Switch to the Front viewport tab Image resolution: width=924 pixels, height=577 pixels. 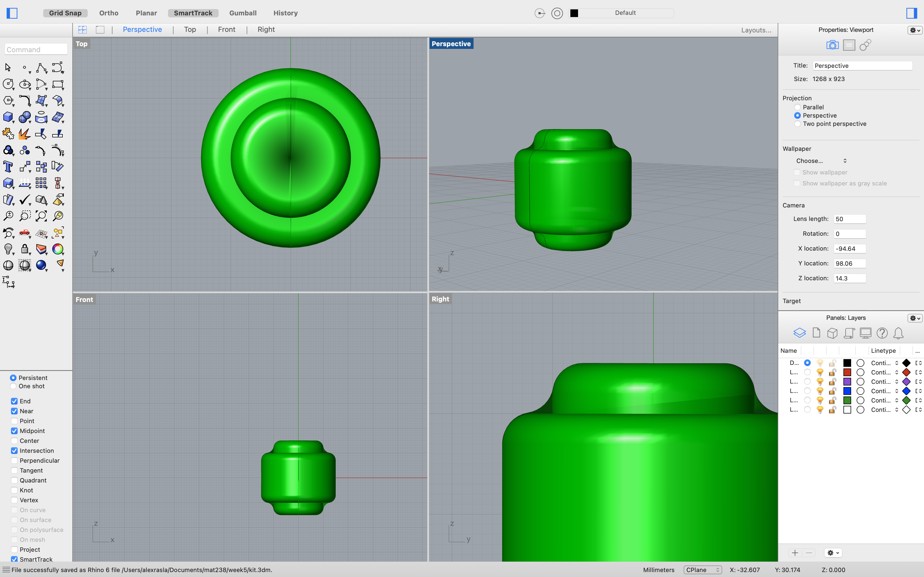click(x=226, y=29)
